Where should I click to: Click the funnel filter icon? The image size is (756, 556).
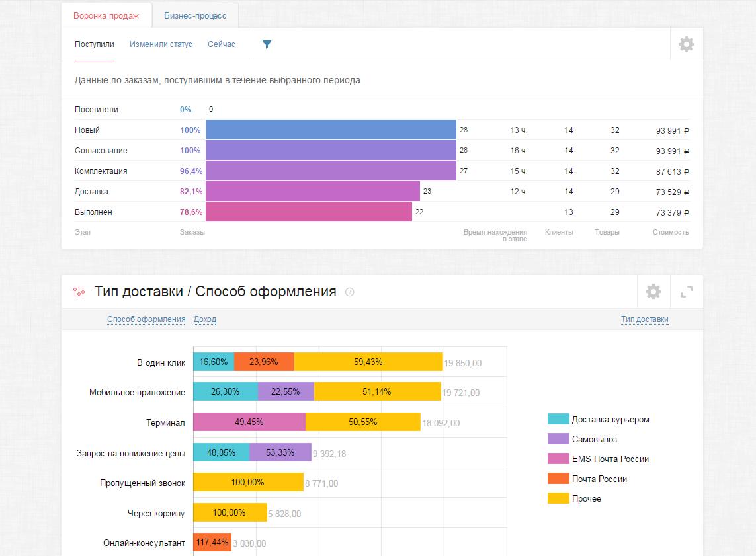coord(267,44)
